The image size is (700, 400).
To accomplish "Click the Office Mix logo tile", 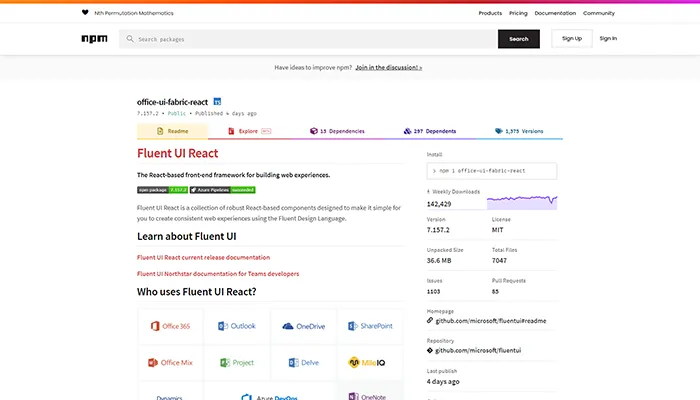I will tap(171, 362).
